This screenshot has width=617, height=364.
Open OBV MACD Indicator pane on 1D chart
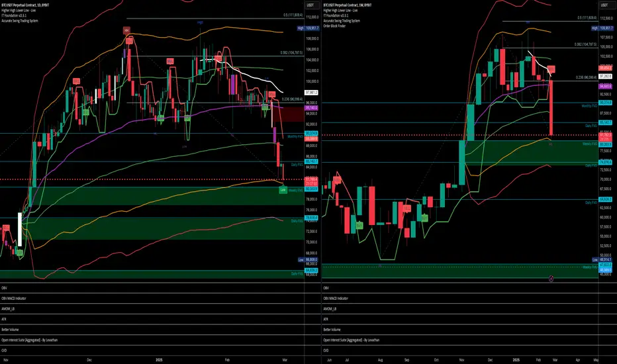14,298
